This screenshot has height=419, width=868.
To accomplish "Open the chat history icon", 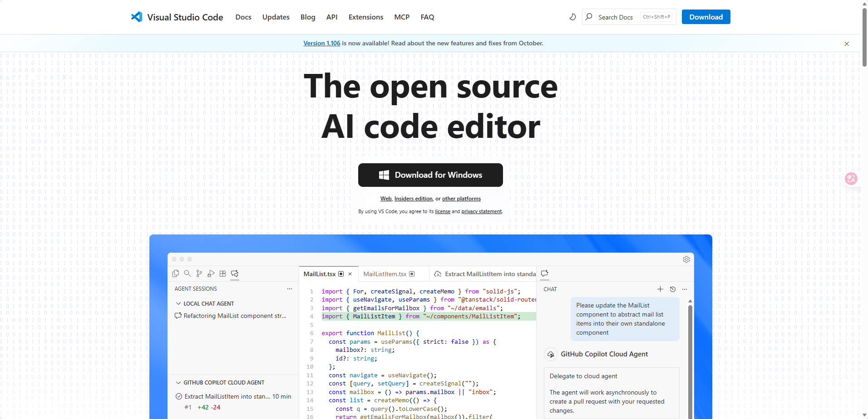I will pyautogui.click(x=673, y=289).
